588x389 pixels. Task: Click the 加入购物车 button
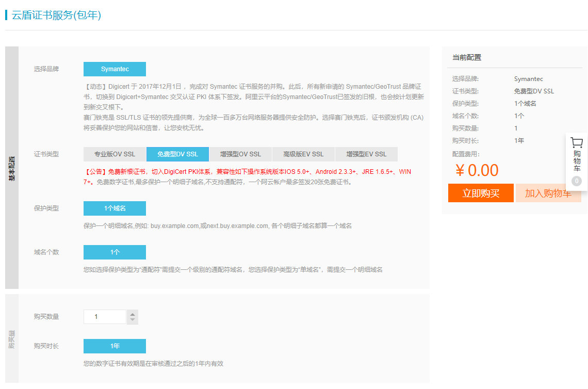tap(548, 193)
